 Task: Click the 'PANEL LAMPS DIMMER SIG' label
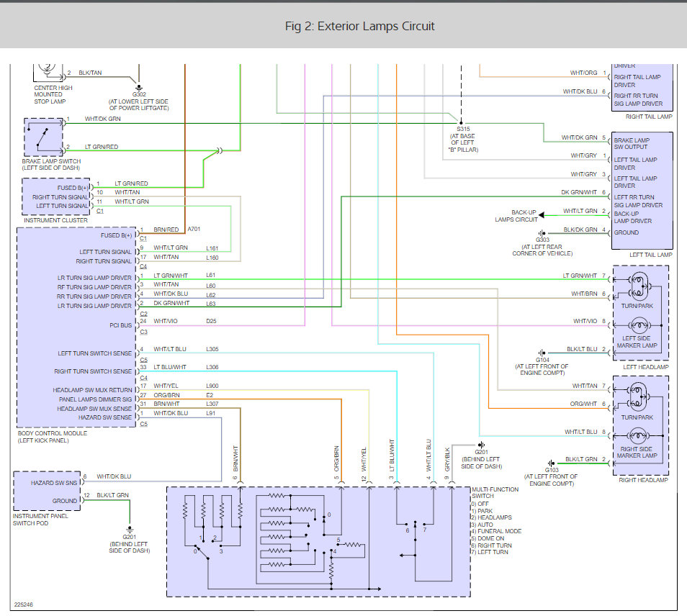point(96,399)
